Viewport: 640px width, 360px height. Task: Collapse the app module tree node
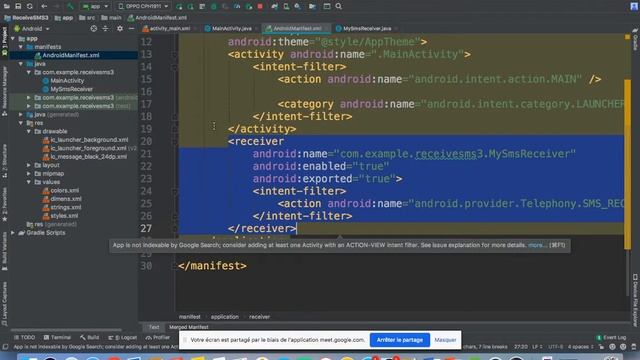(x=13, y=38)
